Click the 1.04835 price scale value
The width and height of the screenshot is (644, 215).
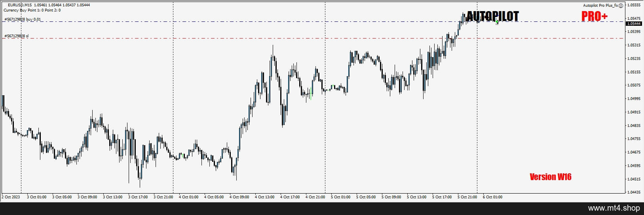pos(634,126)
